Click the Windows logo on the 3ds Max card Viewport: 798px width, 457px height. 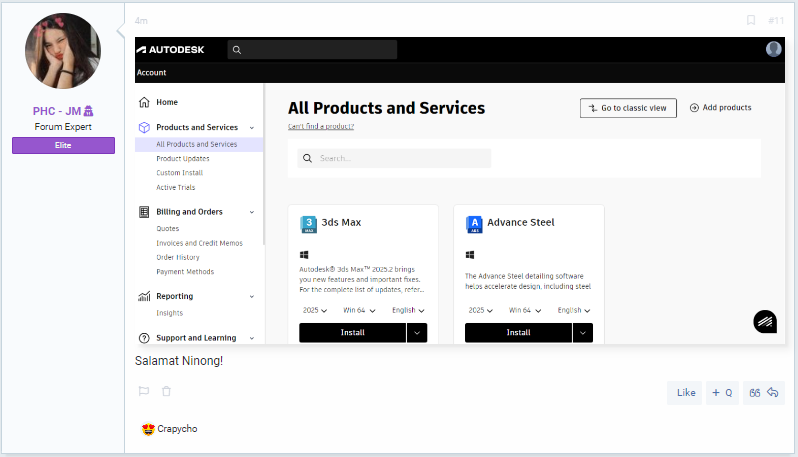pyautogui.click(x=304, y=254)
